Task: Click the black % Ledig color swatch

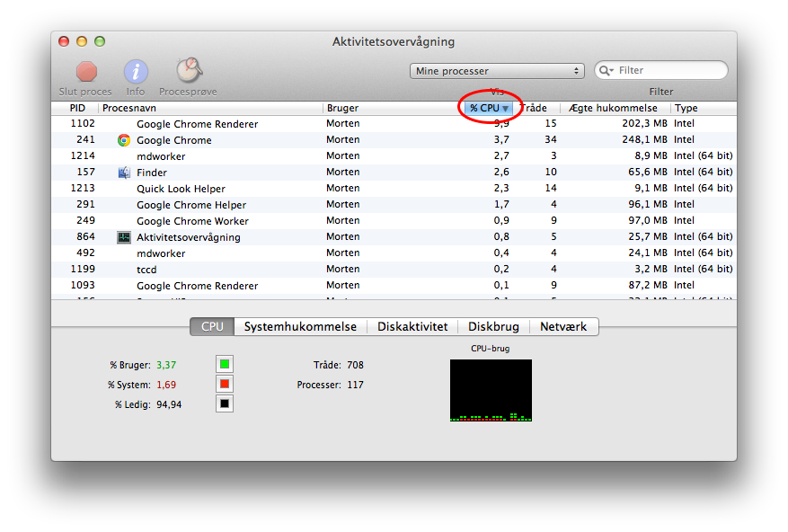Action: [225, 403]
